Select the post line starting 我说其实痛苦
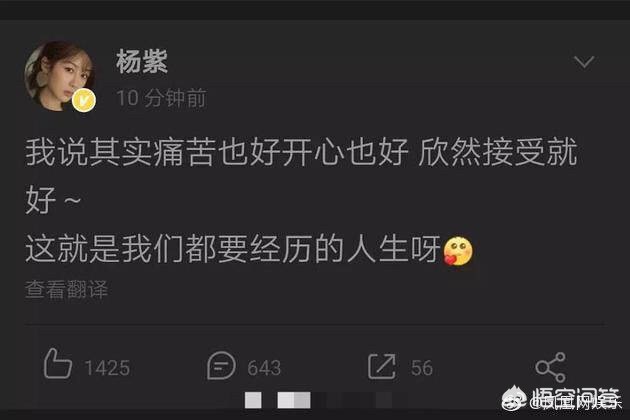 coord(301,152)
